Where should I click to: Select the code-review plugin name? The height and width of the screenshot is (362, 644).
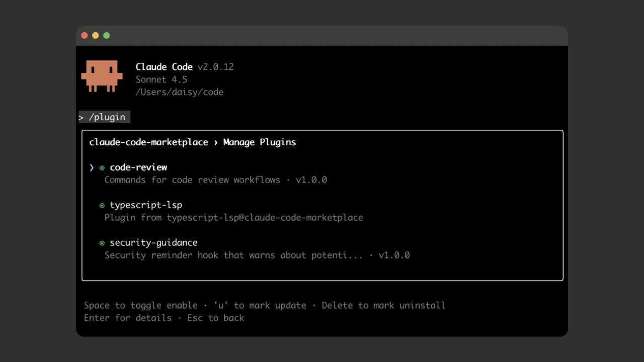click(138, 167)
